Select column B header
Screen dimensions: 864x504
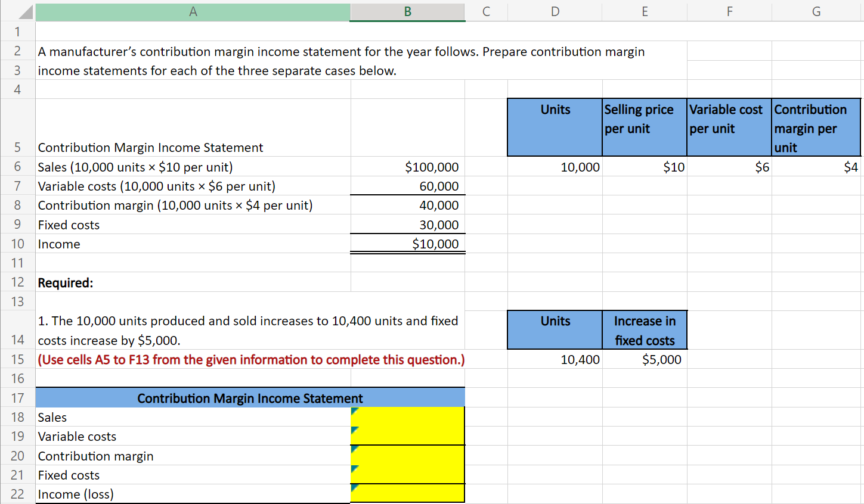click(x=408, y=11)
